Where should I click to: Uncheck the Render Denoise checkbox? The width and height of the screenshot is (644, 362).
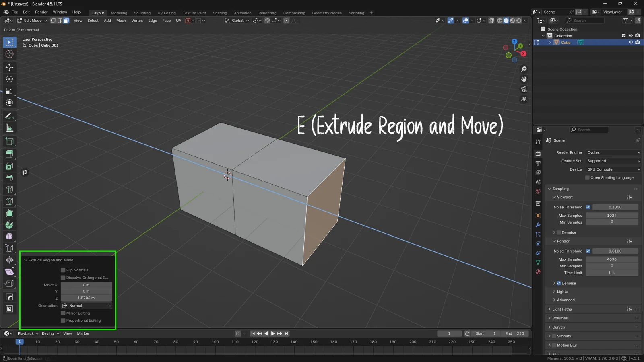coord(559,283)
